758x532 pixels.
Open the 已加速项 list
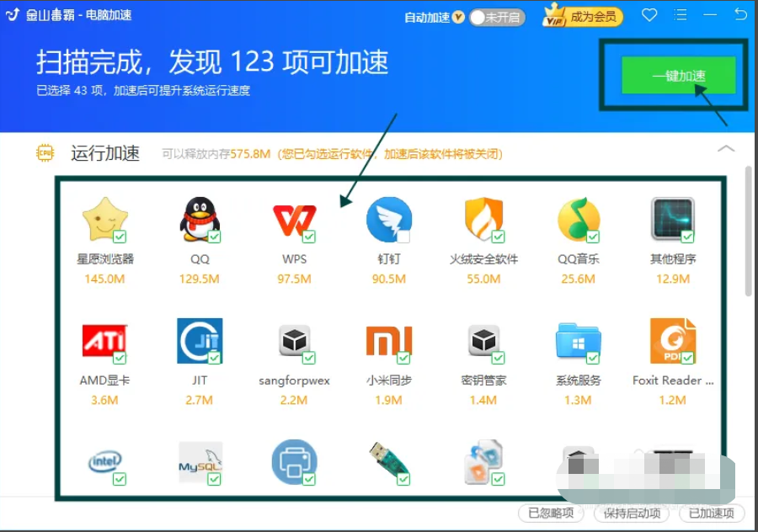(711, 513)
